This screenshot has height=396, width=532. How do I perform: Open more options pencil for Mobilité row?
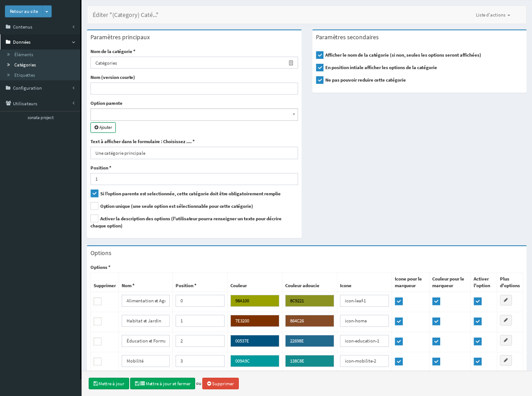pyautogui.click(x=506, y=360)
